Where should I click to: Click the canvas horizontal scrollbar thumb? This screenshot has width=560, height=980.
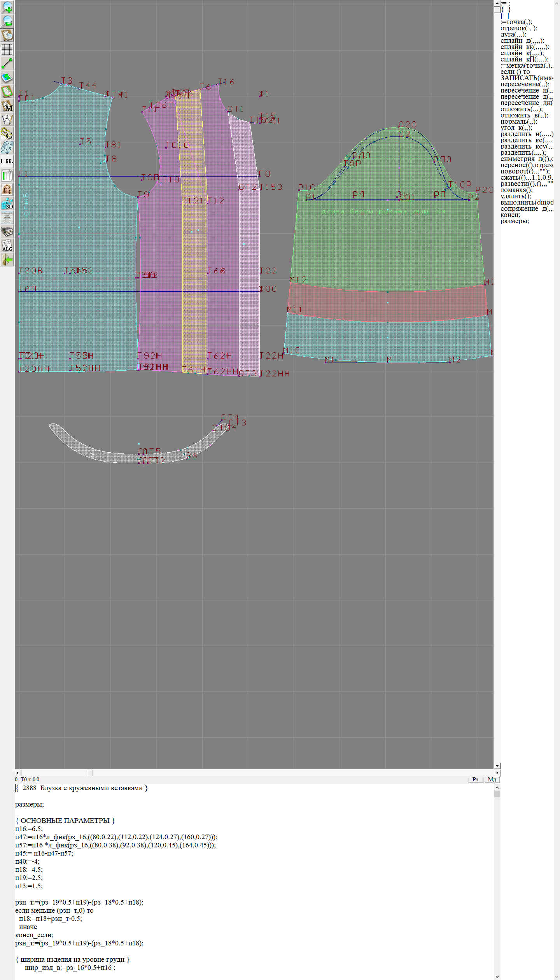90,772
